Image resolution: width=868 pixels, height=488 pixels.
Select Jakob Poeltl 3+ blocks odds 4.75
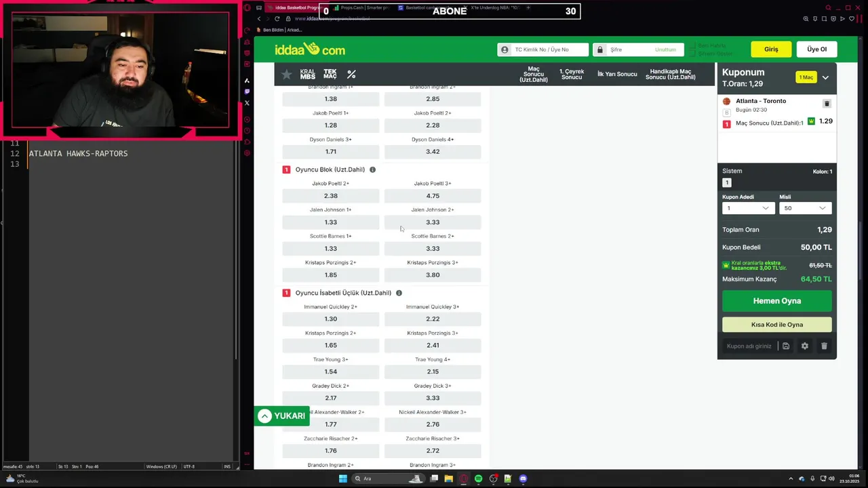click(x=433, y=196)
